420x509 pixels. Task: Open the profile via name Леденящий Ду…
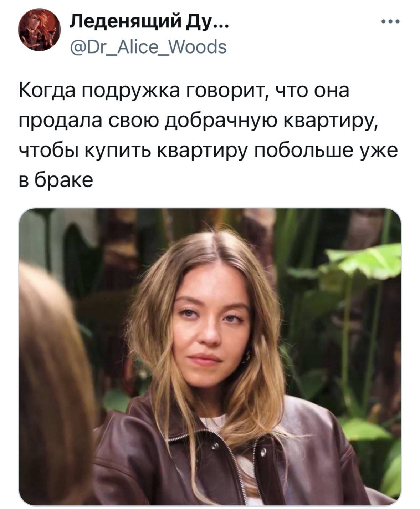[x=149, y=22]
